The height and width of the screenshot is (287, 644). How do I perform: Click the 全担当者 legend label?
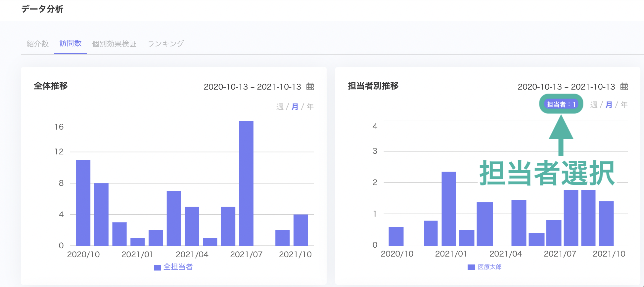click(x=178, y=267)
